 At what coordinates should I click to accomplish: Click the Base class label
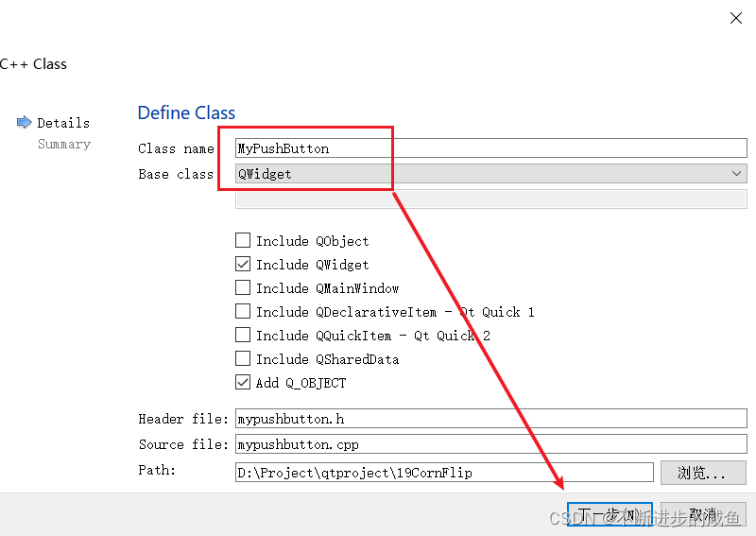coord(176,174)
